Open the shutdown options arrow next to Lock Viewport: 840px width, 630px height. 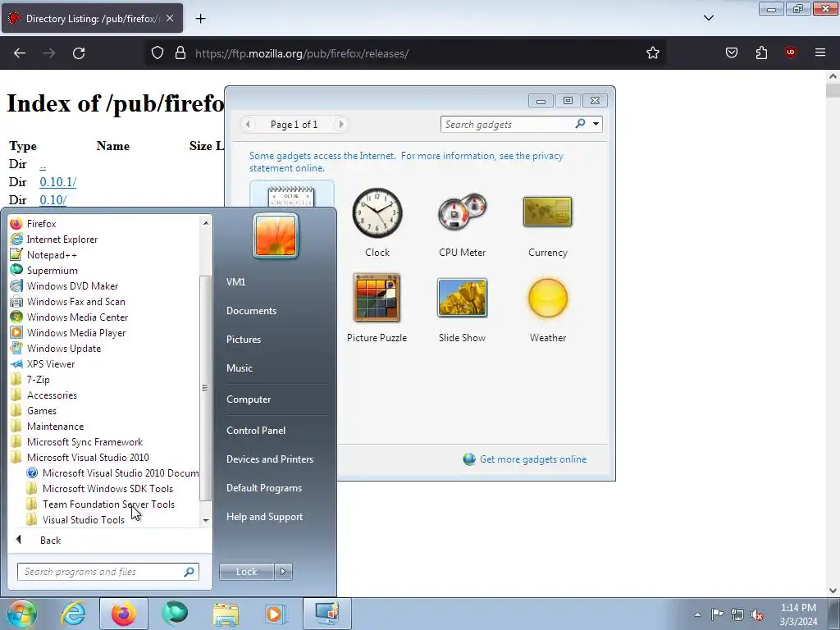(x=283, y=572)
